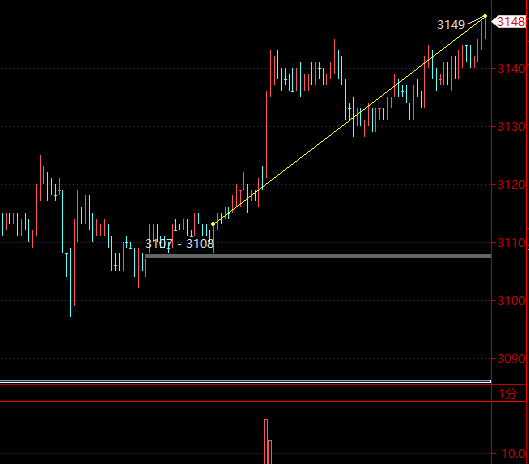Click the red candle peaking near 3145
The image size is (529, 464).
[x=335, y=56]
